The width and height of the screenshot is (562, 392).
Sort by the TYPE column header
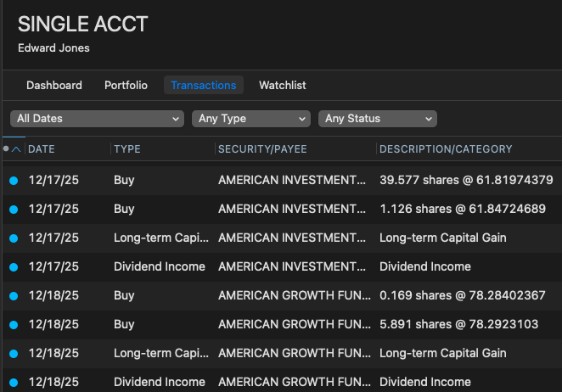[127, 149]
